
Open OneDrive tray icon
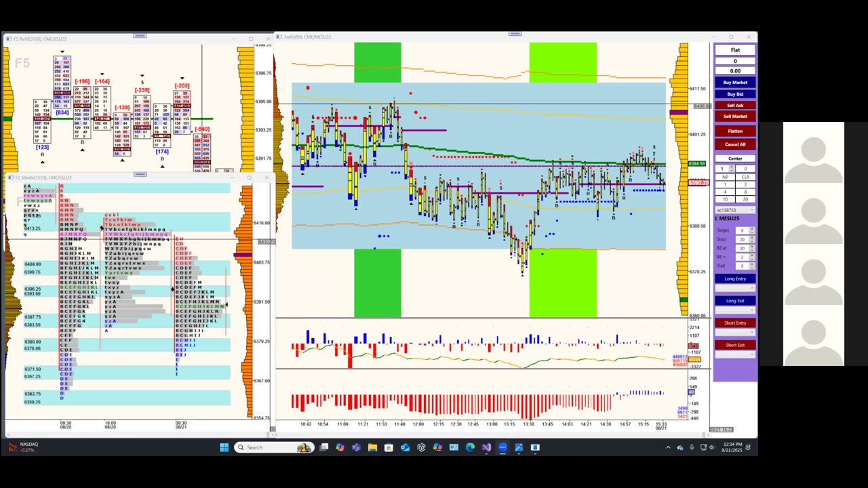pos(680,447)
